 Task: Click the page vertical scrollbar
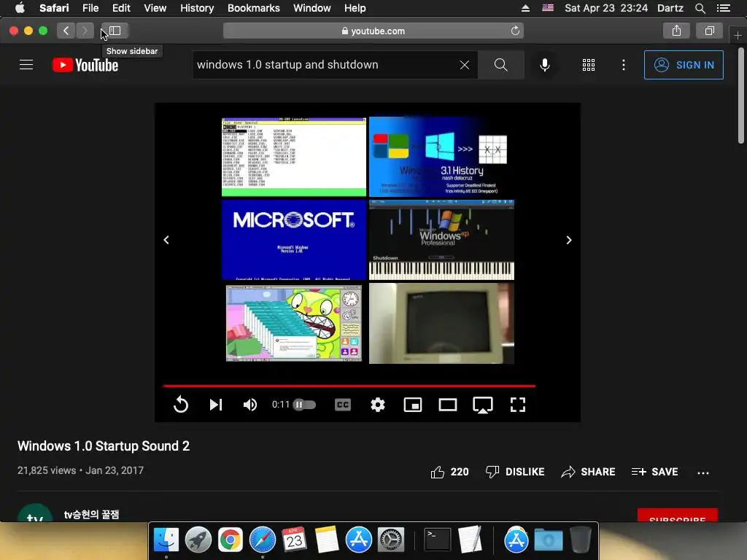point(741,96)
